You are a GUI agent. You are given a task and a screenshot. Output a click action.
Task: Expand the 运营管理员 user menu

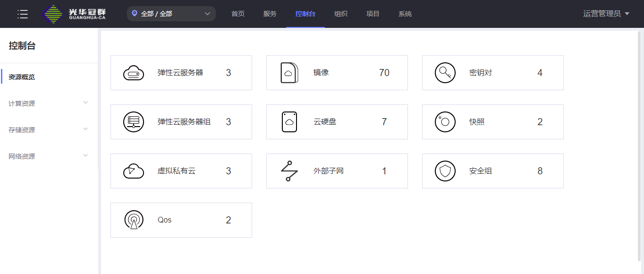click(x=606, y=14)
